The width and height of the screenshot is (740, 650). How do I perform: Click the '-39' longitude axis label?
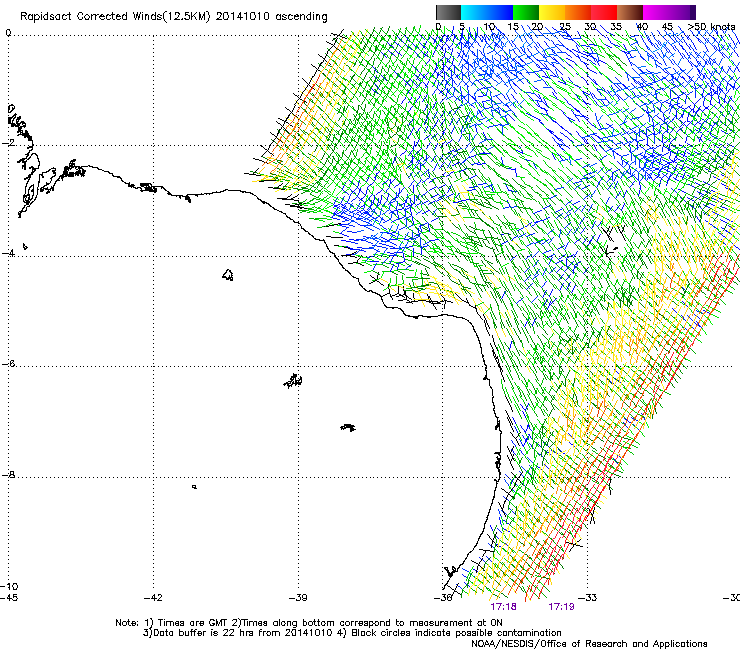coord(298,598)
